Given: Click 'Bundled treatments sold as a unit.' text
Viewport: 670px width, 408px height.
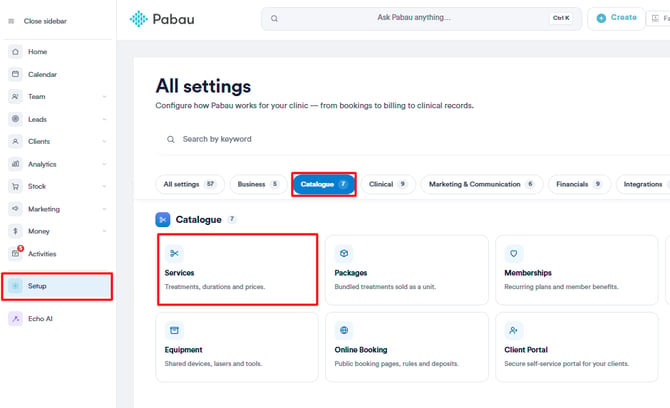Looking at the screenshot, I should click(385, 287).
